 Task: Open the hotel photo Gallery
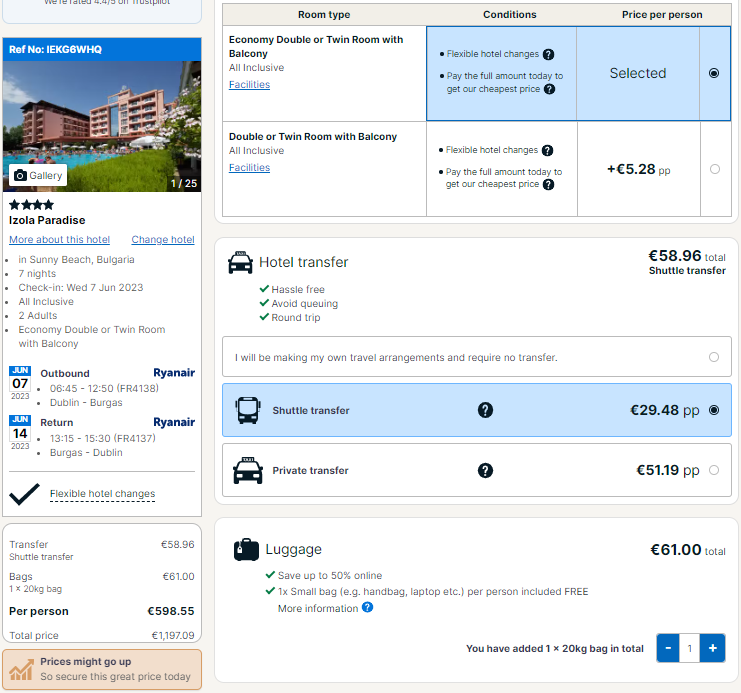(x=38, y=175)
